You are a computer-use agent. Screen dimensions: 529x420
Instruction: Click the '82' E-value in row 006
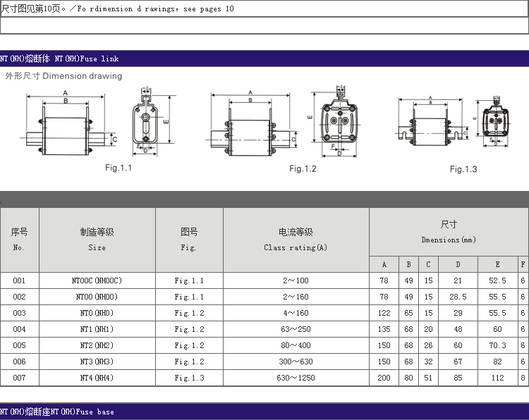498,362
